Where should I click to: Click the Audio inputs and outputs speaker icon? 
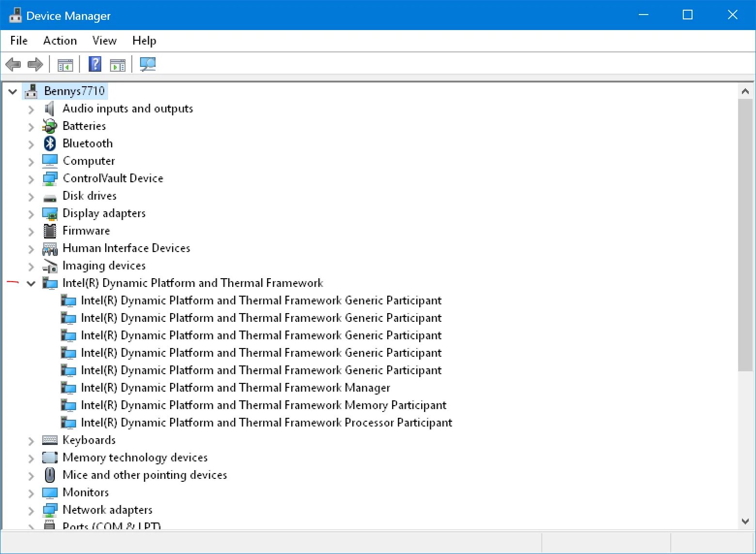[x=49, y=109]
